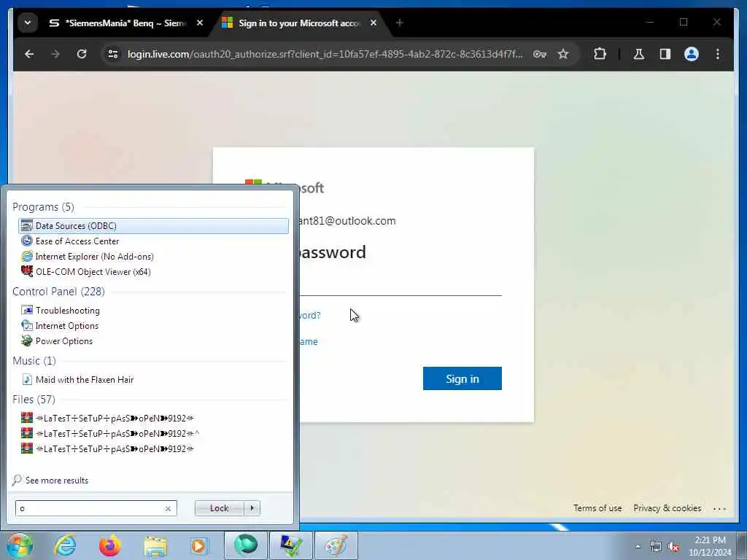Open Windows Media Player on taskbar

click(x=199, y=545)
